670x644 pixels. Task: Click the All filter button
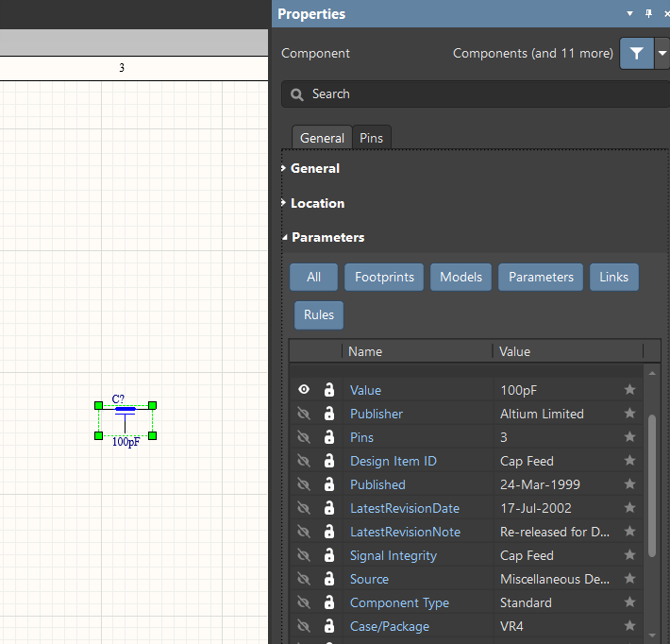(313, 277)
